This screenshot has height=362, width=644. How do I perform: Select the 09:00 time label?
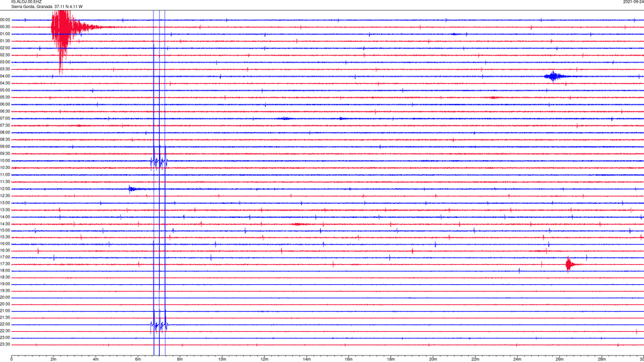(x=5, y=147)
